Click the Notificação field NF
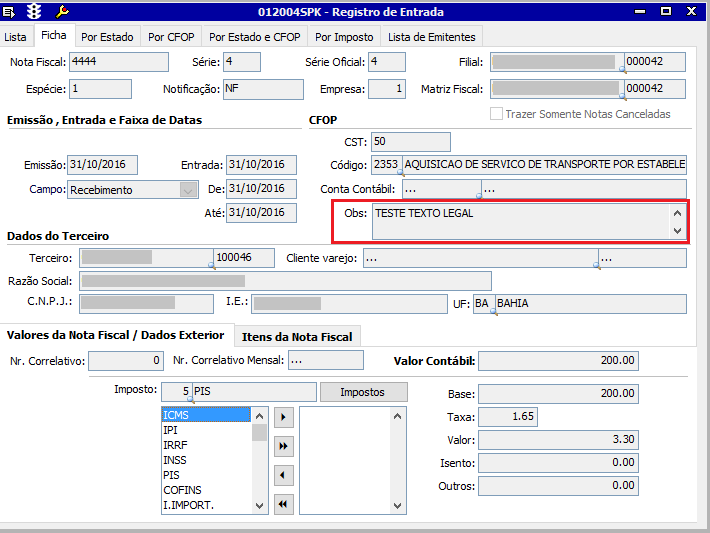Viewport: 710px width, 533px height. tap(264, 89)
